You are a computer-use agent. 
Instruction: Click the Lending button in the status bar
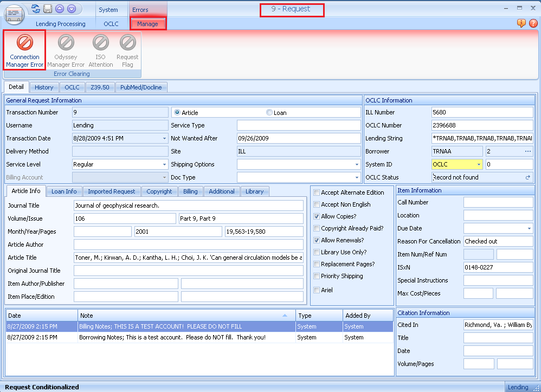[519, 387]
